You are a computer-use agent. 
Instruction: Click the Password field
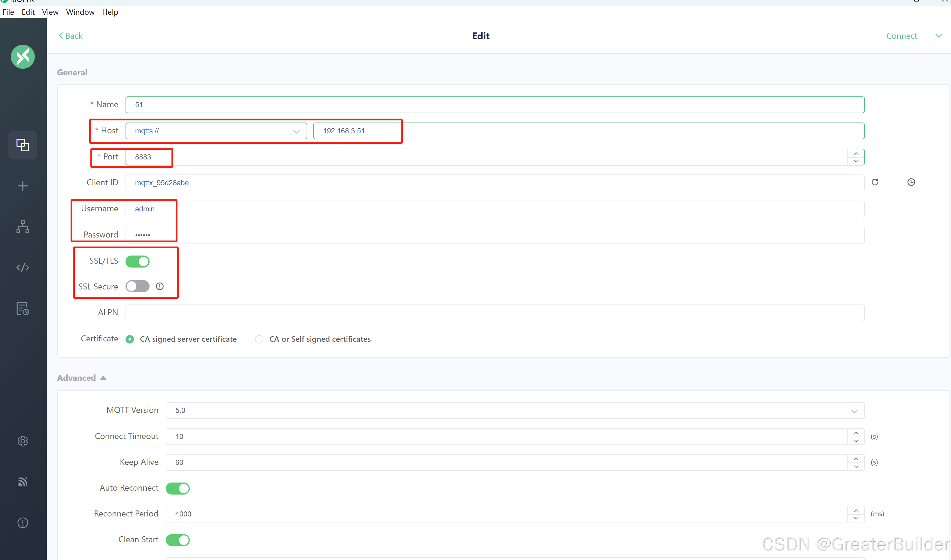495,235
